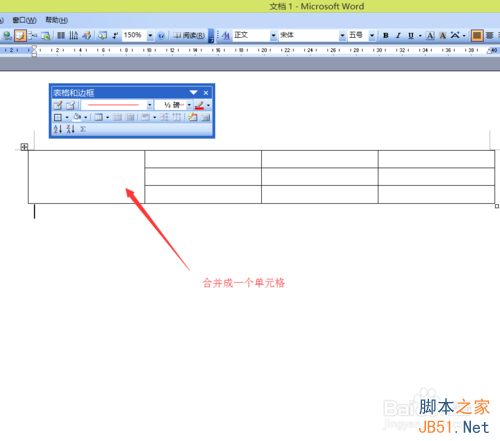The image size is (500, 441).
Task: Click the table move handle
Action: (x=24, y=147)
